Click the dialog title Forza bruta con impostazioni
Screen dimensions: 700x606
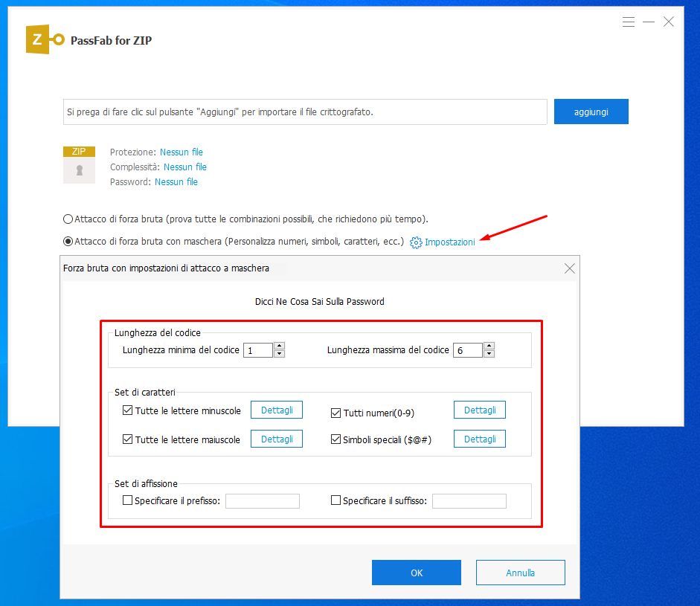[x=166, y=268]
